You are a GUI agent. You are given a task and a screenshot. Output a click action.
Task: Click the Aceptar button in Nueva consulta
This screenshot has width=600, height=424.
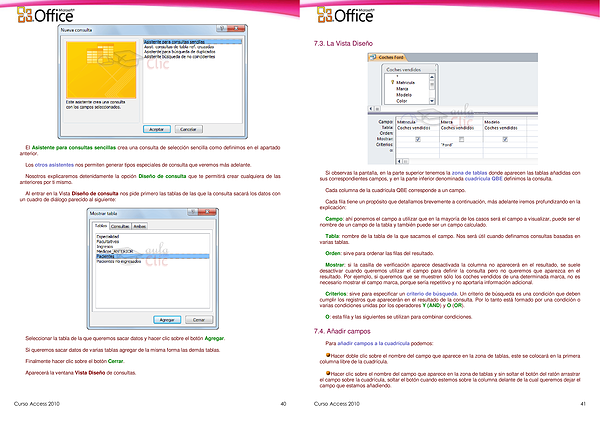(157, 130)
